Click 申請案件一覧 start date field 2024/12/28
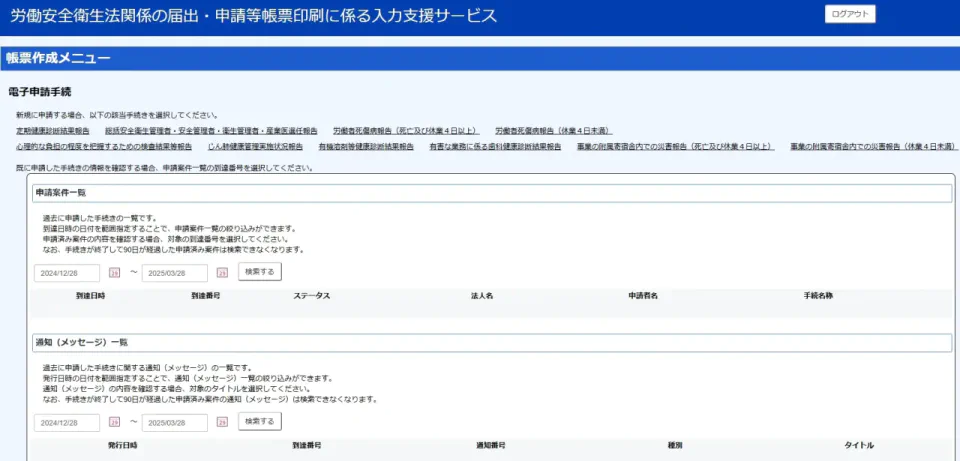Image resolution: width=960 pixels, height=461 pixels. coord(67,272)
